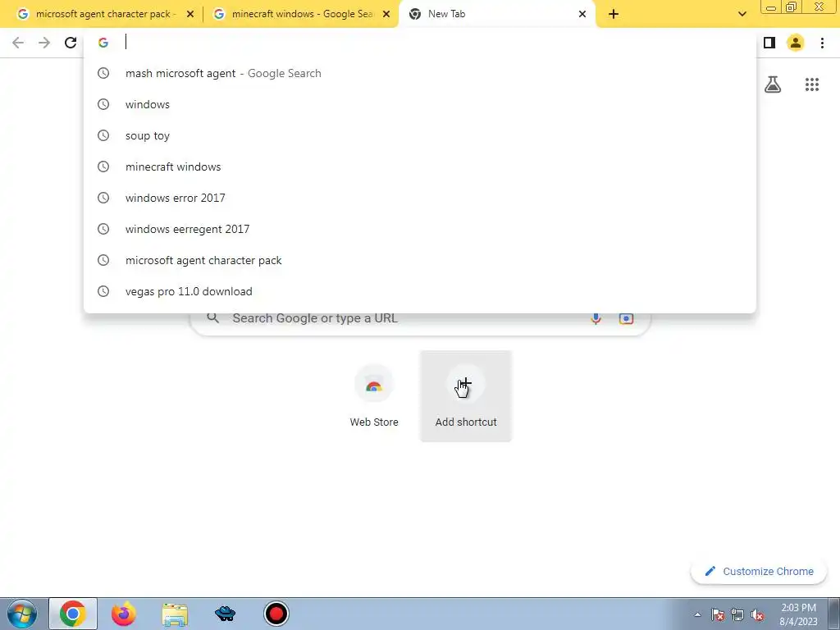Click the Search Google or type a URL box
Image resolution: width=840 pixels, height=630 pixels.
421,318
